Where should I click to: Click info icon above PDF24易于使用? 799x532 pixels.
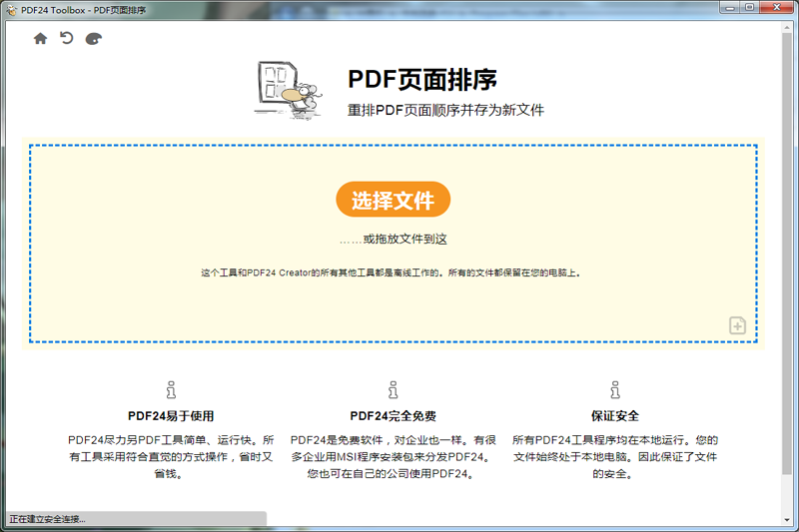171,389
